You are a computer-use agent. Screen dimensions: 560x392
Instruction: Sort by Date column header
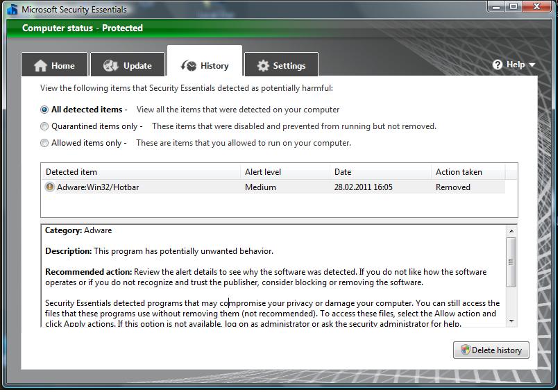tap(380, 172)
